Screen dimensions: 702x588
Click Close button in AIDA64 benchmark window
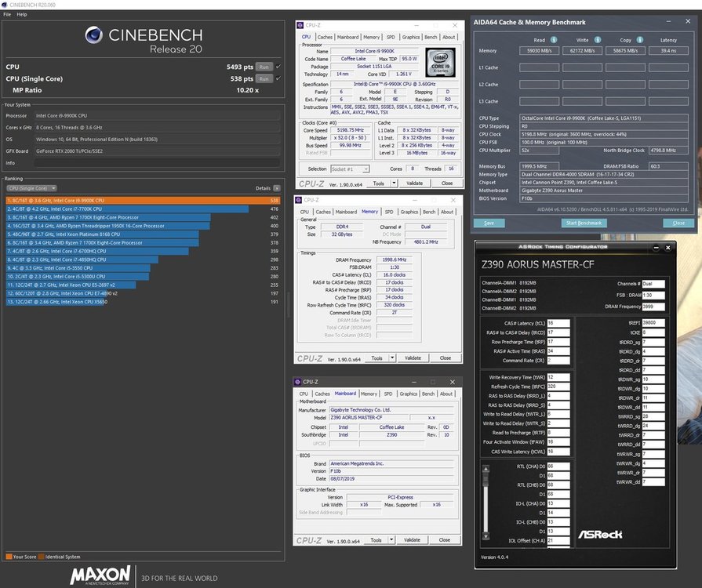tap(678, 223)
